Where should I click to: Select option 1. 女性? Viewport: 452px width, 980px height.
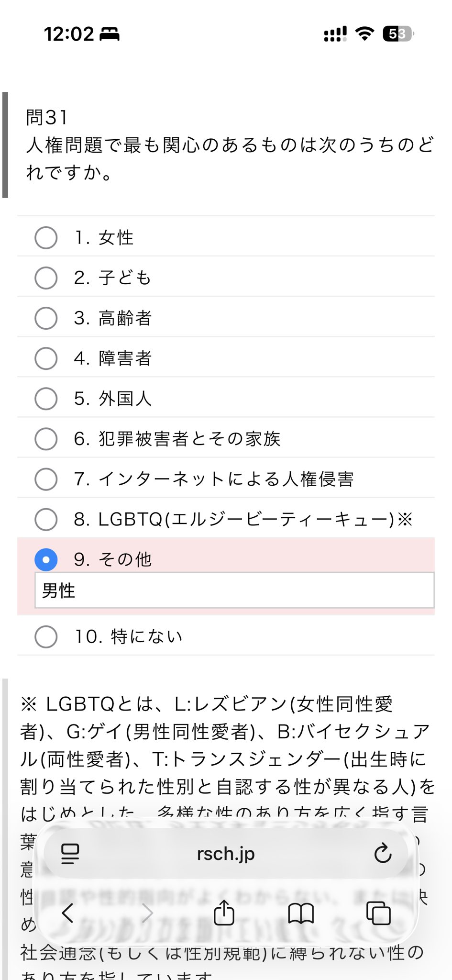coord(46,238)
